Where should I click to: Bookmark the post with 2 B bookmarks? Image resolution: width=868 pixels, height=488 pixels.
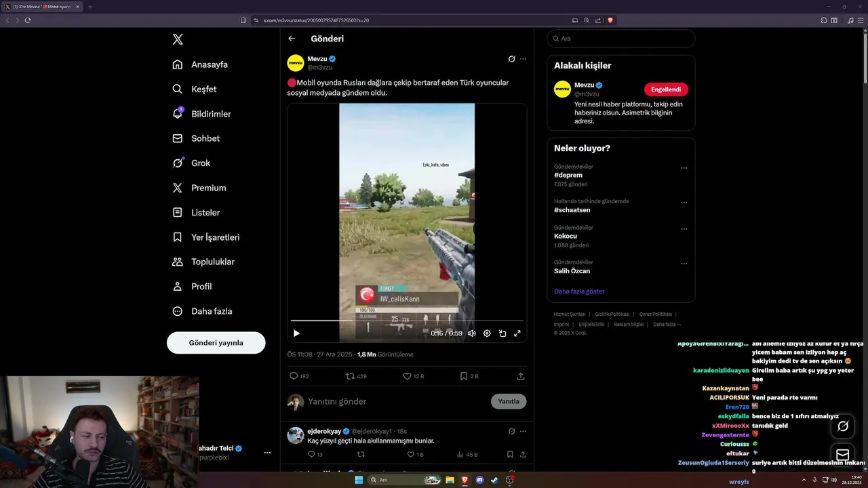pos(469,376)
